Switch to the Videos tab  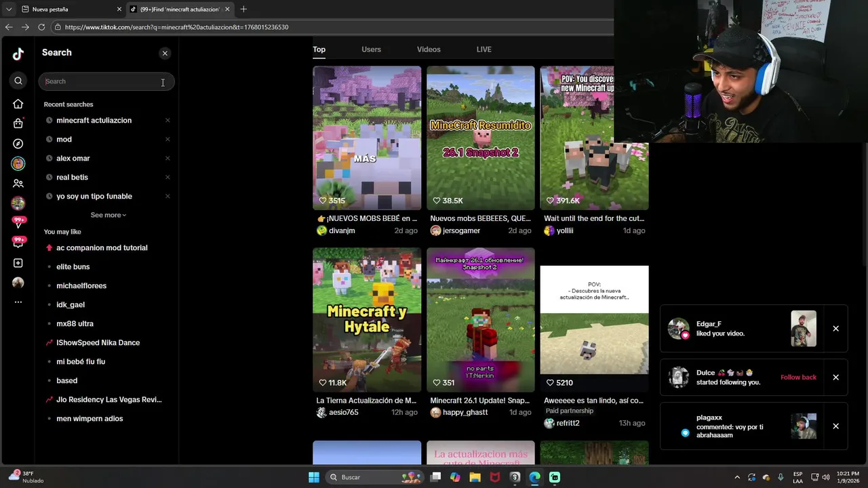click(429, 49)
